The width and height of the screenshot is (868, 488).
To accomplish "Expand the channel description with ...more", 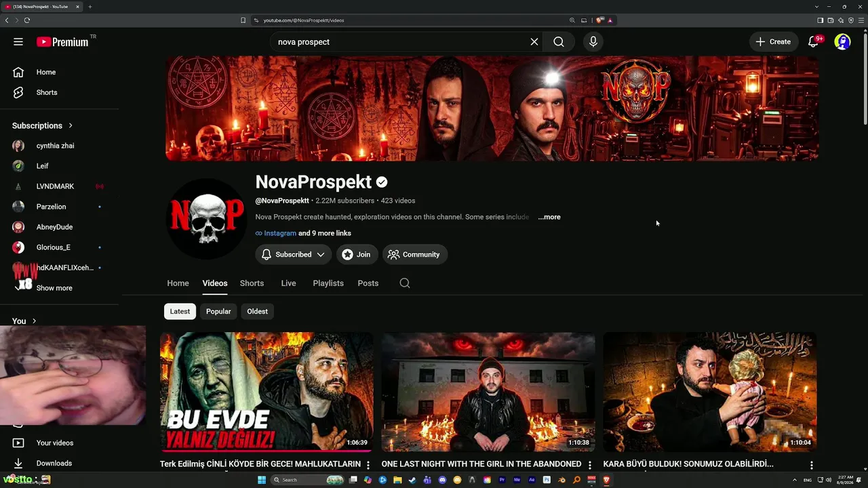I will click(x=549, y=217).
